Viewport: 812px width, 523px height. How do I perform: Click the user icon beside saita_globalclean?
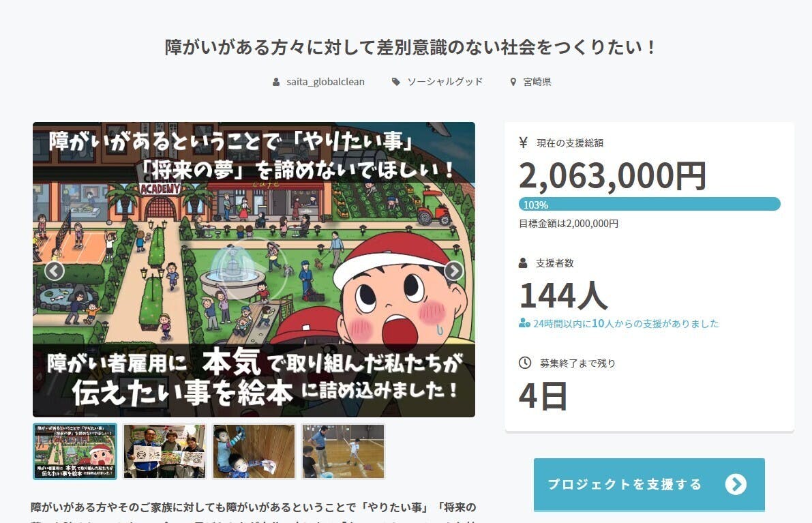[x=276, y=82]
